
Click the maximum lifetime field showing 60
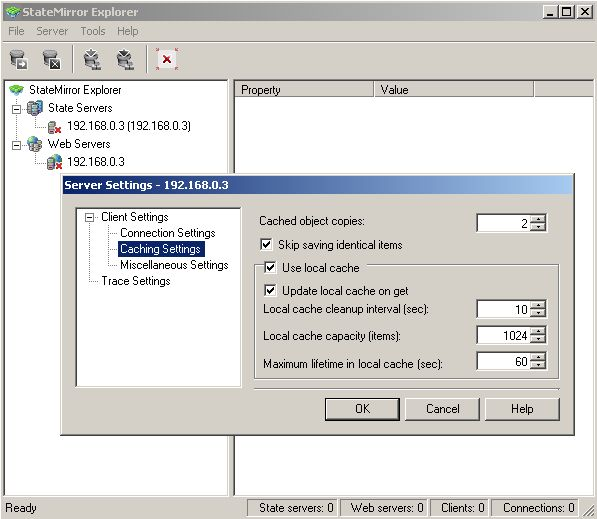pyautogui.click(x=503, y=361)
